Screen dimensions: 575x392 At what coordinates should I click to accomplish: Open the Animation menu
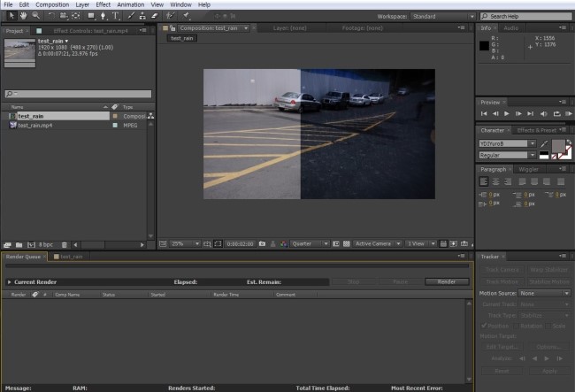click(x=131, y=4)
